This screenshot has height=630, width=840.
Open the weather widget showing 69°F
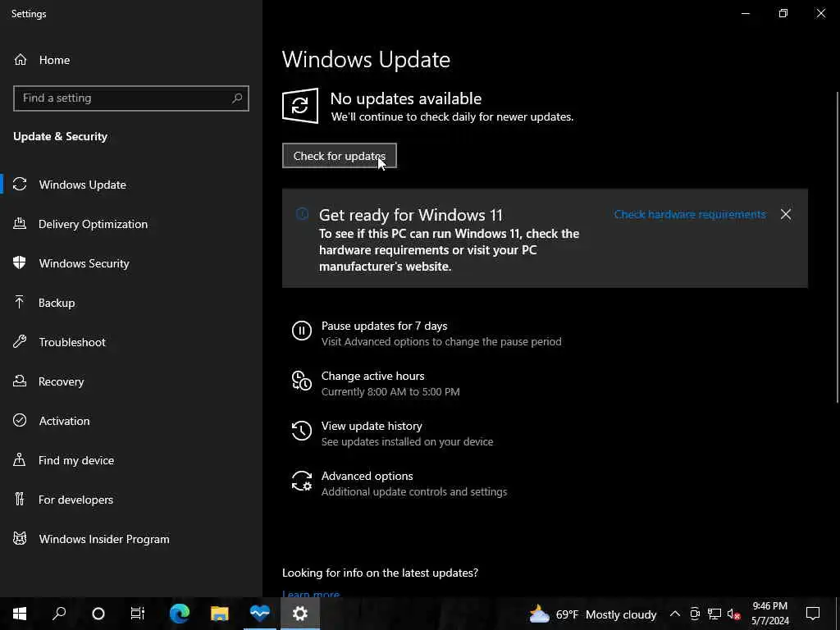click(592, 614)
